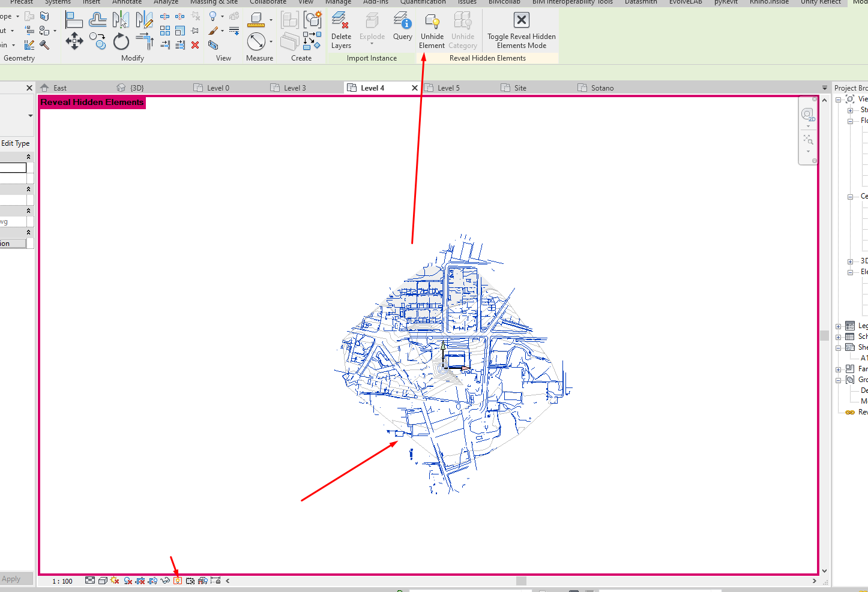Image resolution: width=868 pixels, height=592 pixels.
Task: Toggle Crop View in view control bar
Action: pos(140,581)
